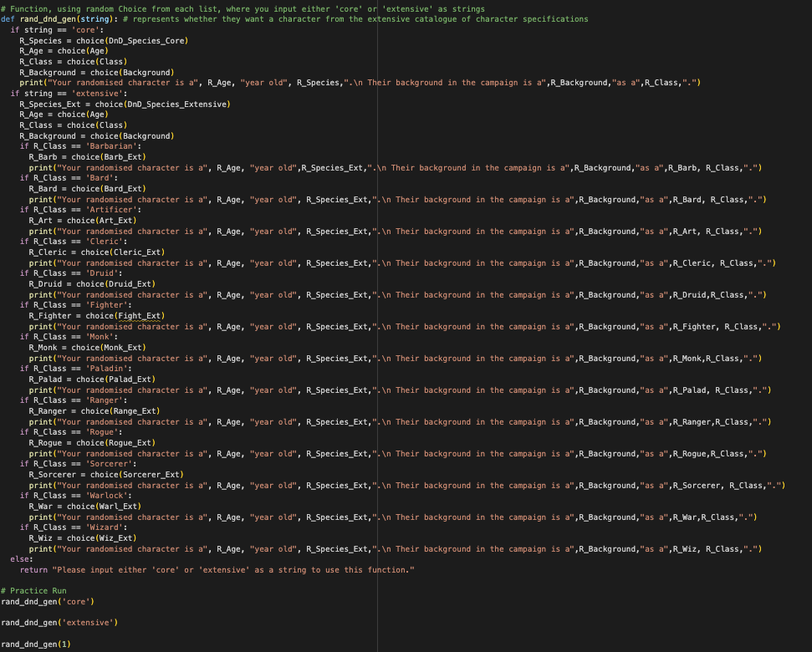This screenshot has height=652, width=812.
Task: Click Druid_Ext inside the choice call
Action: (130, 284)
